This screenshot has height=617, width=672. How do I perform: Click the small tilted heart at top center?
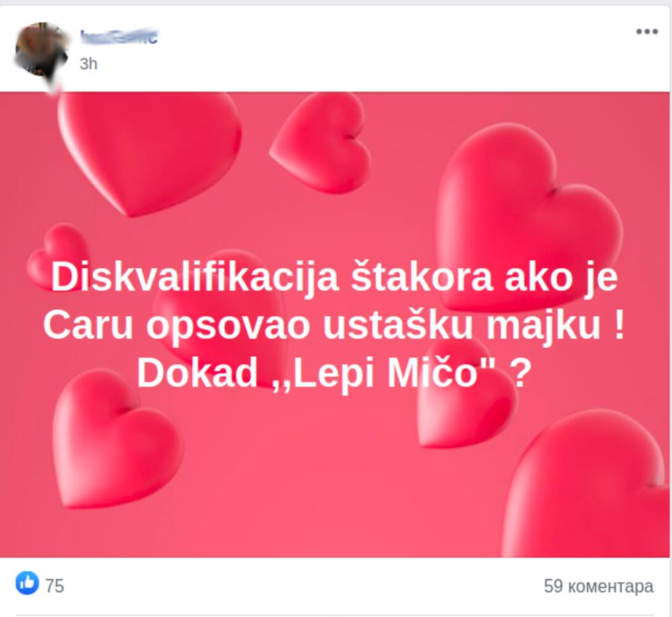point(321,142)
